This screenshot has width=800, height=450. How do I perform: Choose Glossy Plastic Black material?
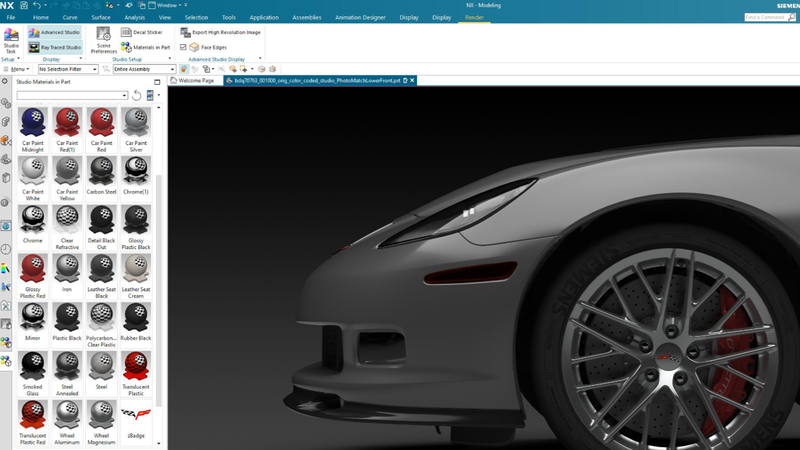pyautogui.click(x=136, y=227)
